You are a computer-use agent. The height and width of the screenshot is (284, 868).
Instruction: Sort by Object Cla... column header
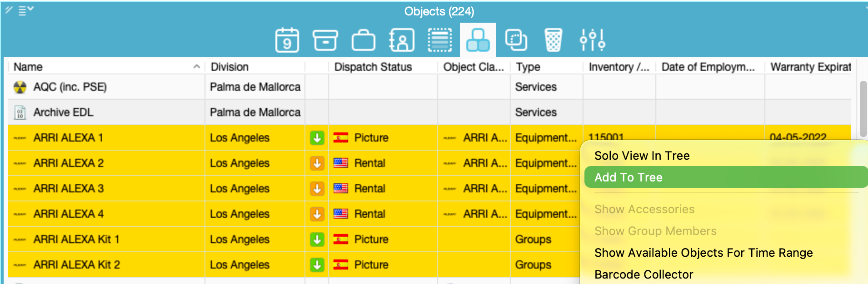(x=474, y=67)
